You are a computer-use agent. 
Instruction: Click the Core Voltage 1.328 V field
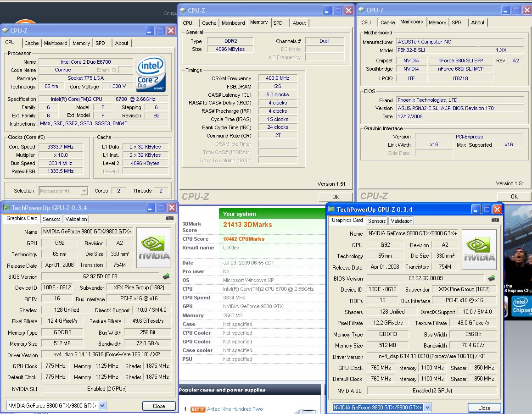[117, 86]
